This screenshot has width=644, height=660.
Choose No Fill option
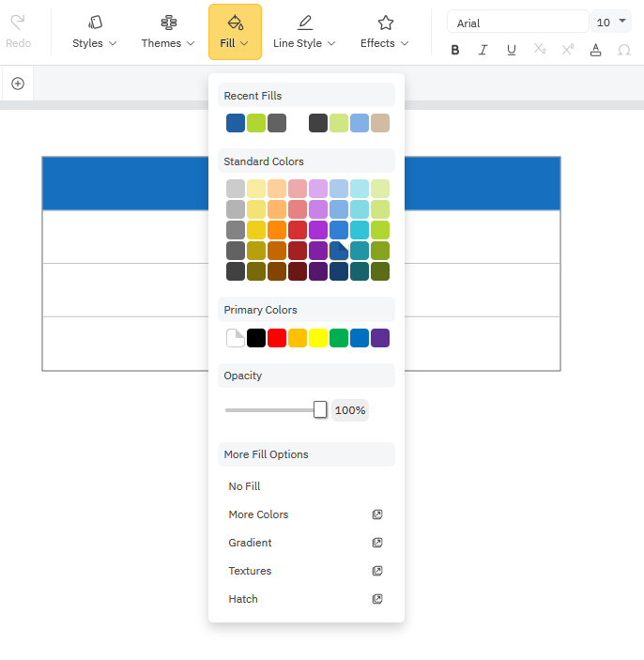point(245,486)
